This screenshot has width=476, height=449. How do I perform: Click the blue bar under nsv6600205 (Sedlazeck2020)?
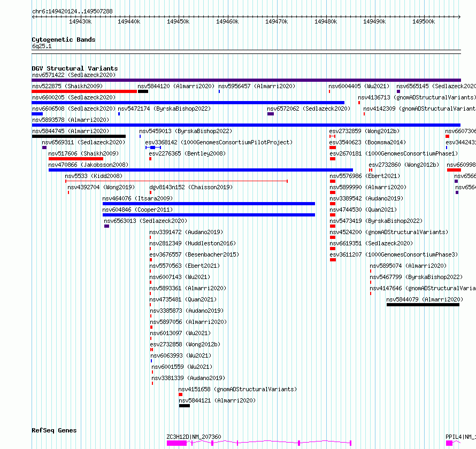coord(188,103)
